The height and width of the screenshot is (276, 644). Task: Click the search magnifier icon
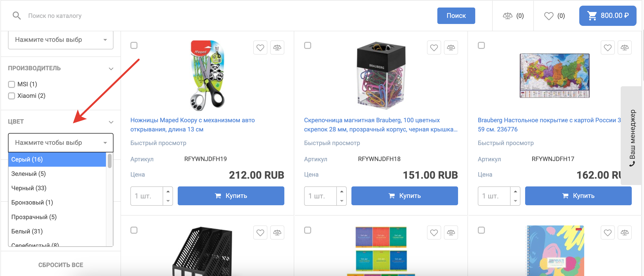click(16, 16)
